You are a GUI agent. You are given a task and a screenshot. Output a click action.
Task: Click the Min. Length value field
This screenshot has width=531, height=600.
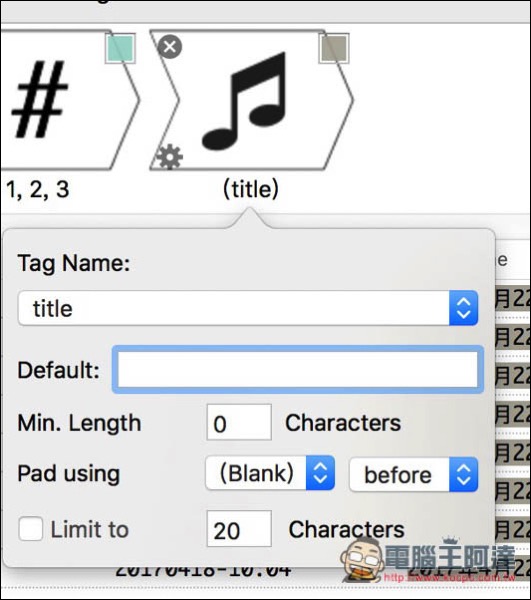[x=239, y=422]
